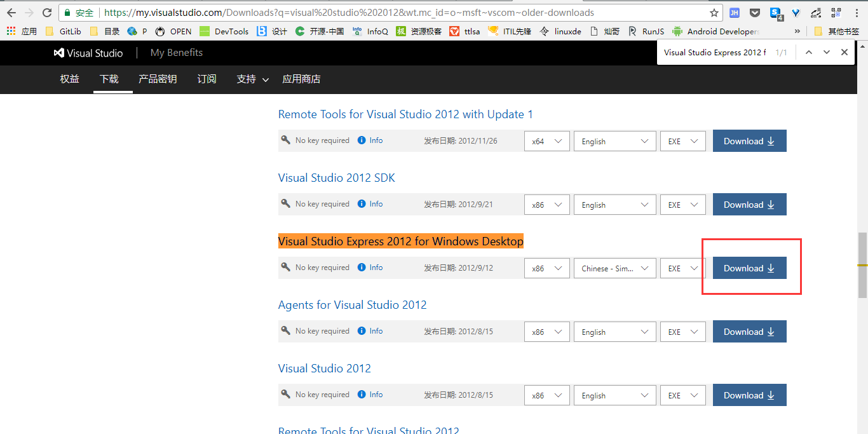Open the English dropdown for Agents for Visual Studio 2012
Screen dimensions: 868x434
(x=615, y=332)
